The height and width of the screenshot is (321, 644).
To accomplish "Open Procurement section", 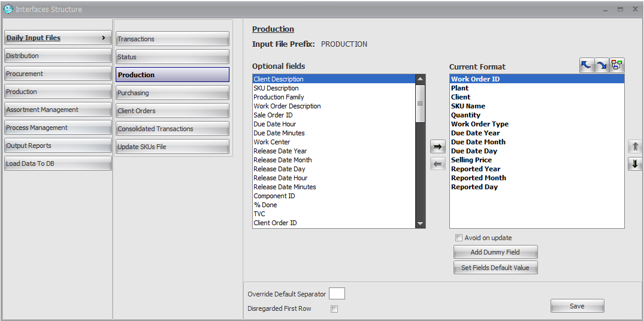I will 58,74.
